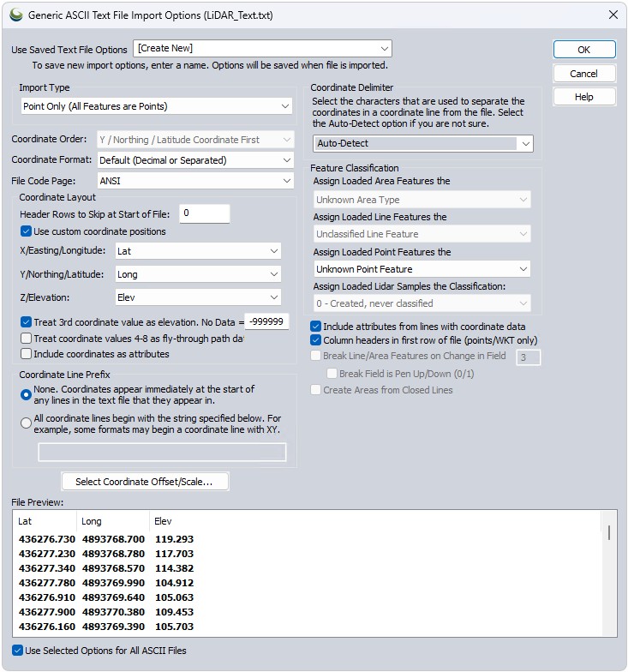This screenshot has height=672, width=628.
Task: Expand the Use Saved Text File Options dropdown
Action: (x=262, y=48)
